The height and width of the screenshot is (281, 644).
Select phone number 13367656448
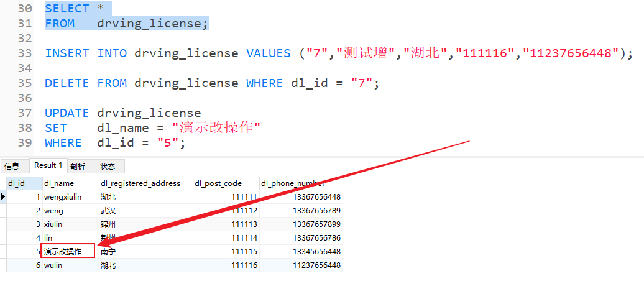click(x=301, y=197)
